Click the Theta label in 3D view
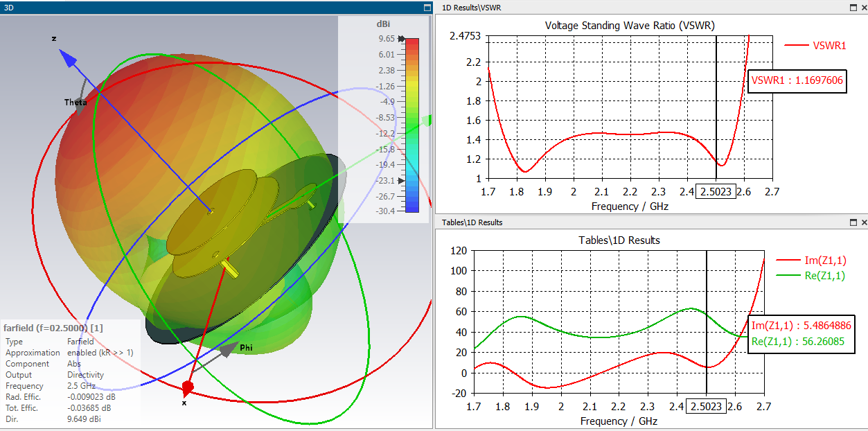868x431 pixels. tap(76, 103)
